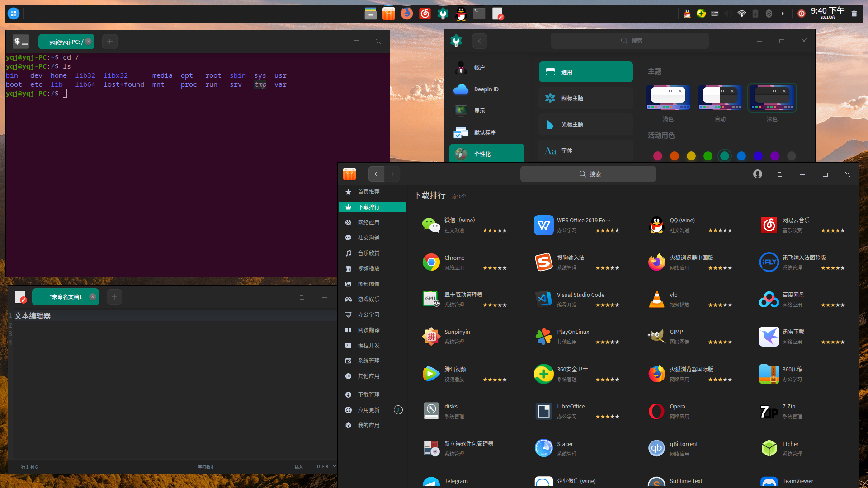The height and width of the screenshot is (488, 868).
Task: Add a new terminal tab
Action: pos(109,42)
